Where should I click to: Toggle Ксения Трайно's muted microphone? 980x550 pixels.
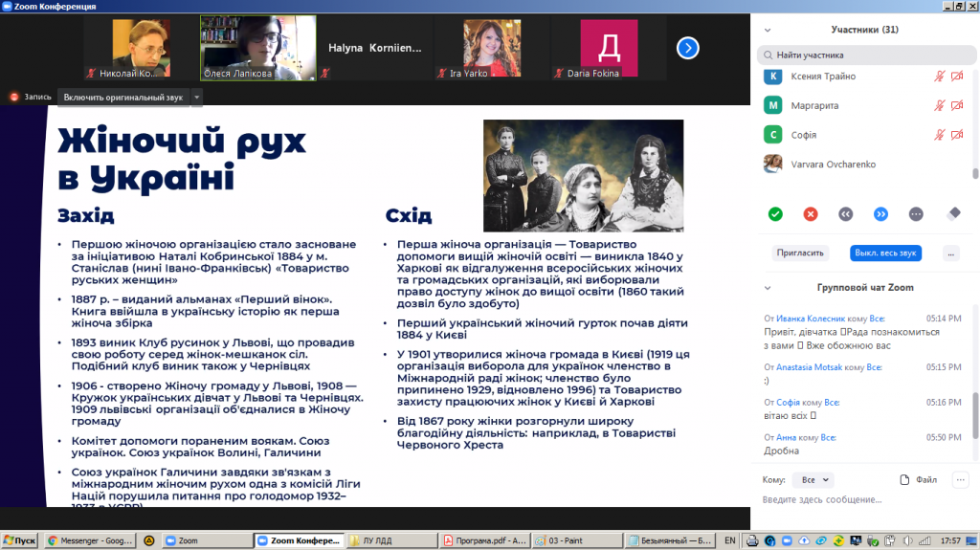940,77
